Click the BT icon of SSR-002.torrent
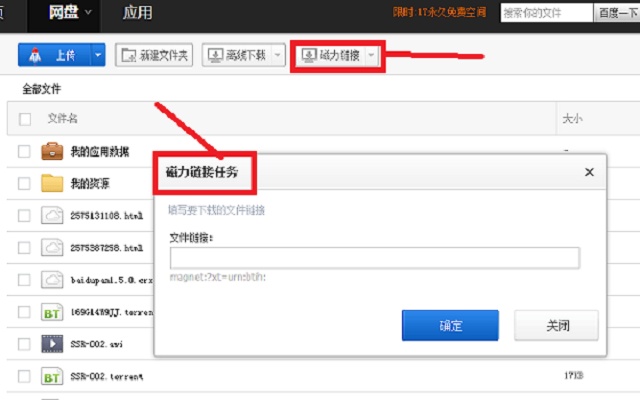 [x=52, y=376]
